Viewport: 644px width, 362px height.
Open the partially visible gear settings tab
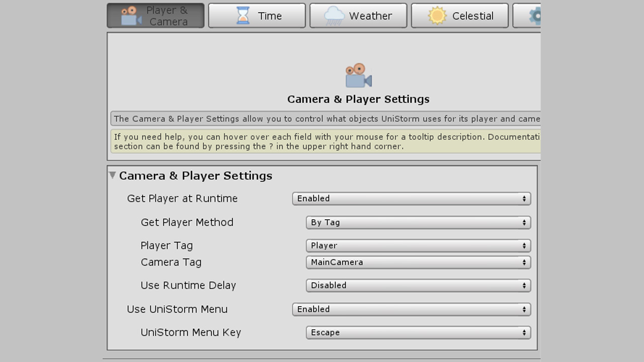527,16
